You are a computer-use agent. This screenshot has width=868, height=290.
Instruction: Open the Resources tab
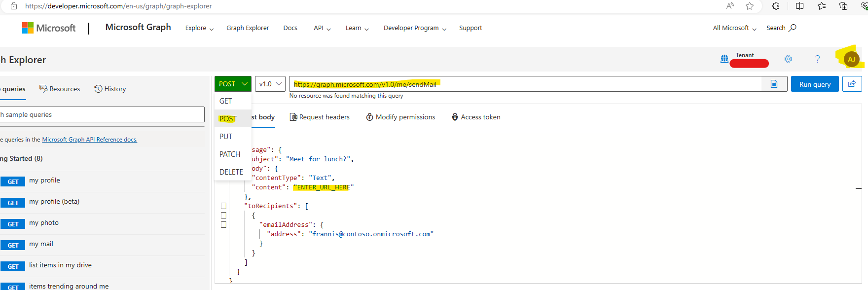coord(60,89)
